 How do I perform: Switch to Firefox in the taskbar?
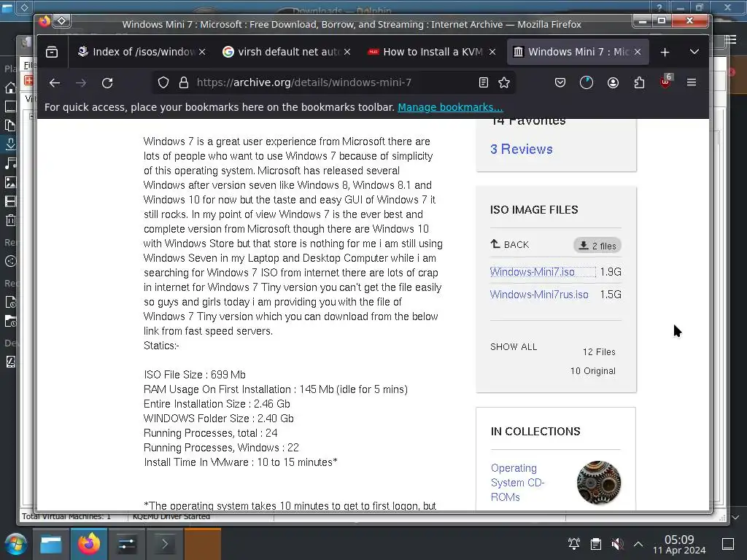pyautogui.click(x=89, y=544)
